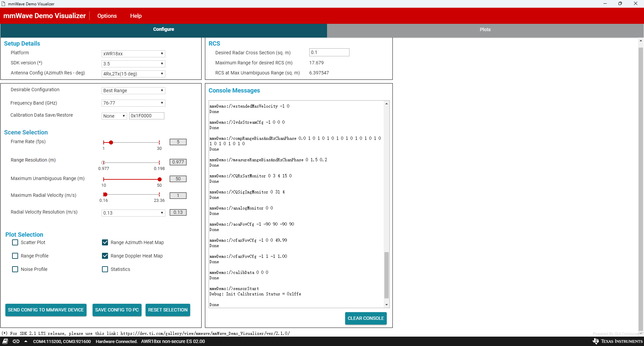
Task: Click the console scrollbar up arrow
Action: pyautogui.click(x=387, y=104)
